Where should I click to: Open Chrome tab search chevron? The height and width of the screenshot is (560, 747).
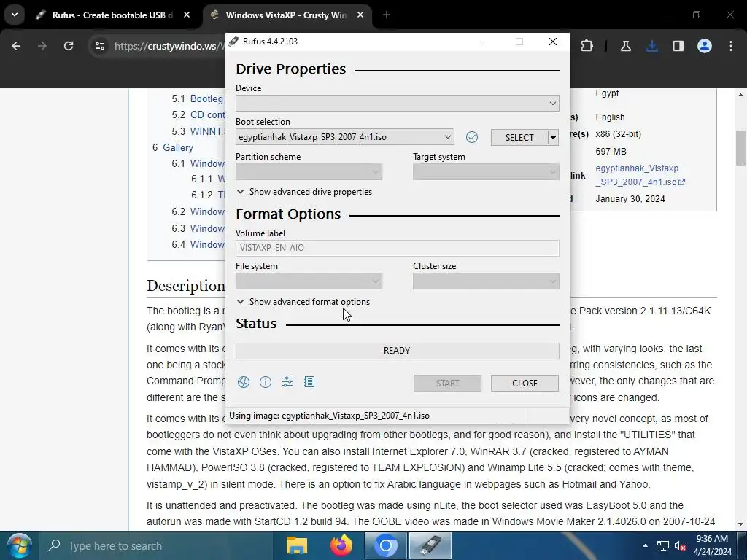[15, 15]
